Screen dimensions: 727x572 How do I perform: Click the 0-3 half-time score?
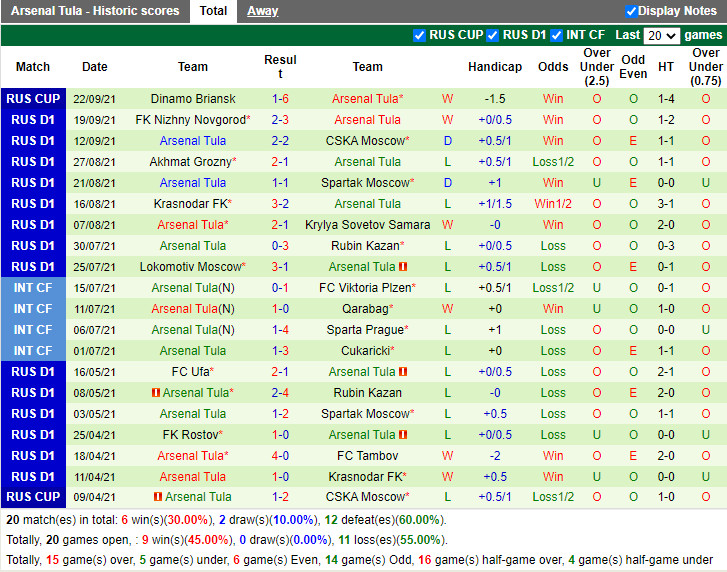[x=666, y=246]
